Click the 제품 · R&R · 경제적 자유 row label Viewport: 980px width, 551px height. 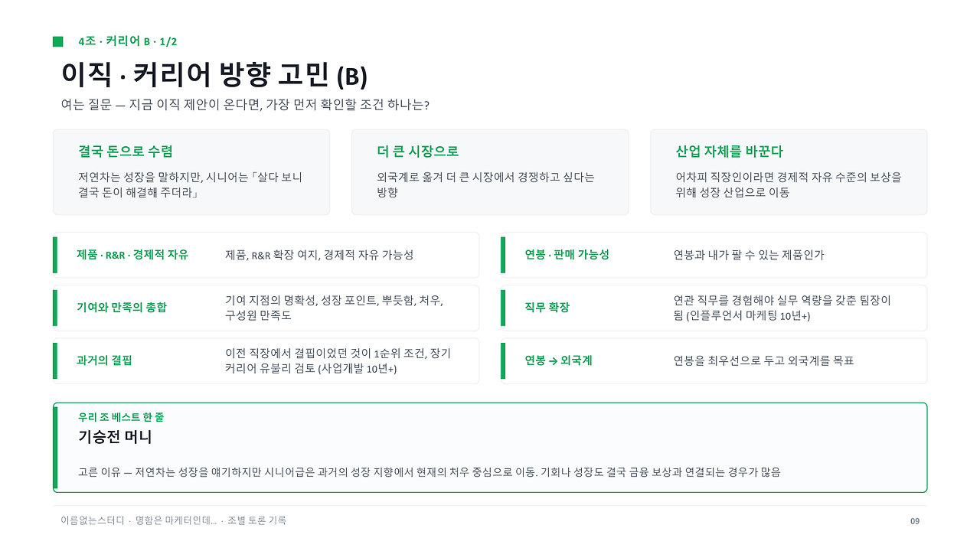tap(132, 255)
